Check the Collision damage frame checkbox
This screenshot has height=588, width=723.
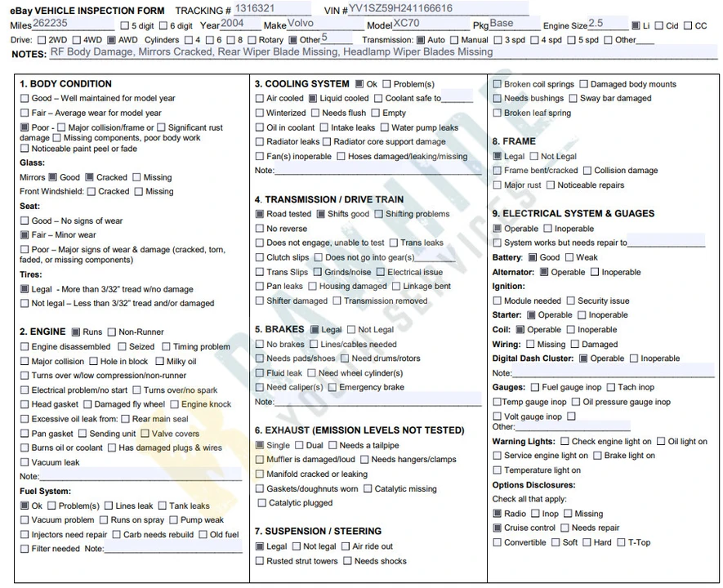point(587,171)
